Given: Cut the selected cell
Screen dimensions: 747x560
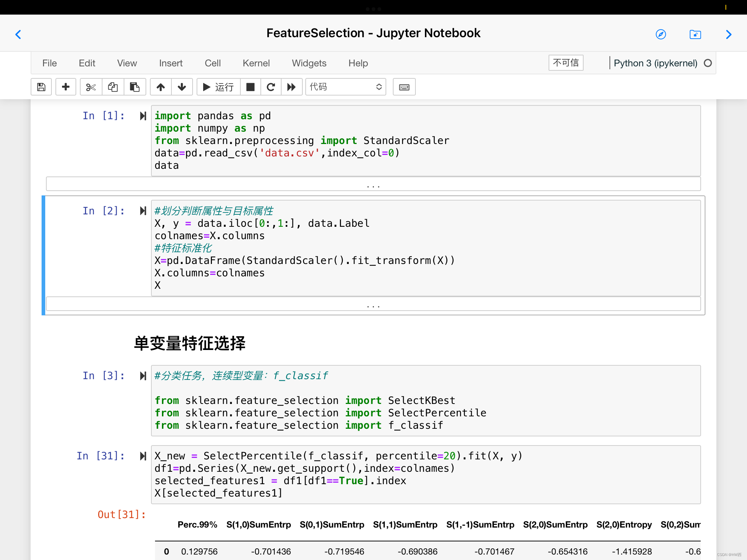Looking at the screenshot, I should pyautogui.click(x=91, y=87).
